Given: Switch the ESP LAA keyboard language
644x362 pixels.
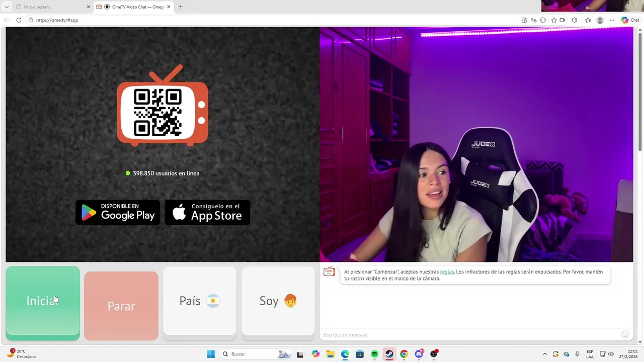Looking at the screenshot, I should coord(590,354).
